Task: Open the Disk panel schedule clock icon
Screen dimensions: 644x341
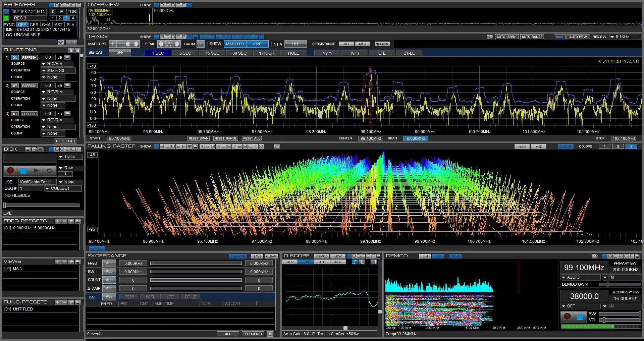Action: pos(35,149)
